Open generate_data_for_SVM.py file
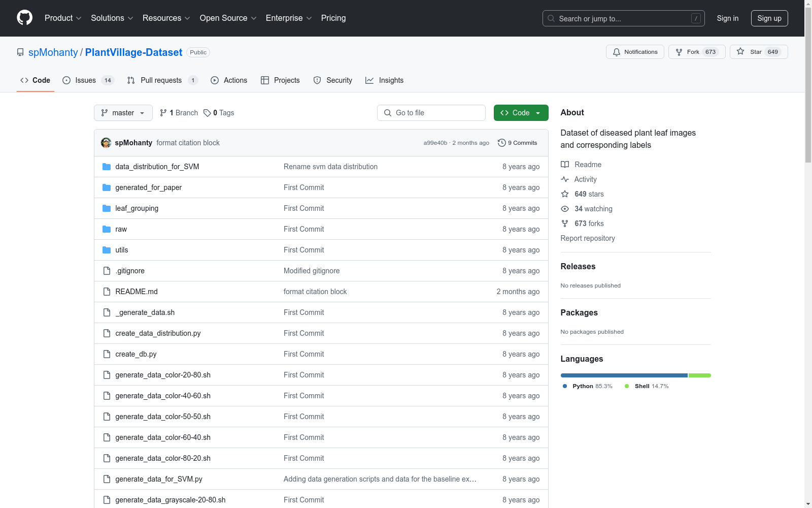 (x=159, y=479)
